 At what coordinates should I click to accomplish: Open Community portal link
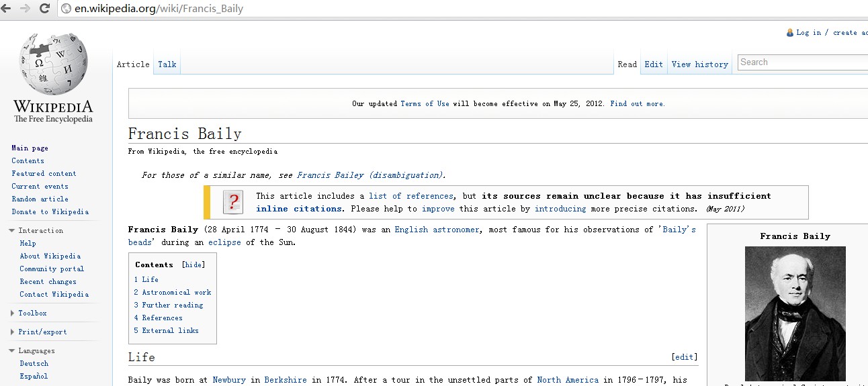click(52, 269)
